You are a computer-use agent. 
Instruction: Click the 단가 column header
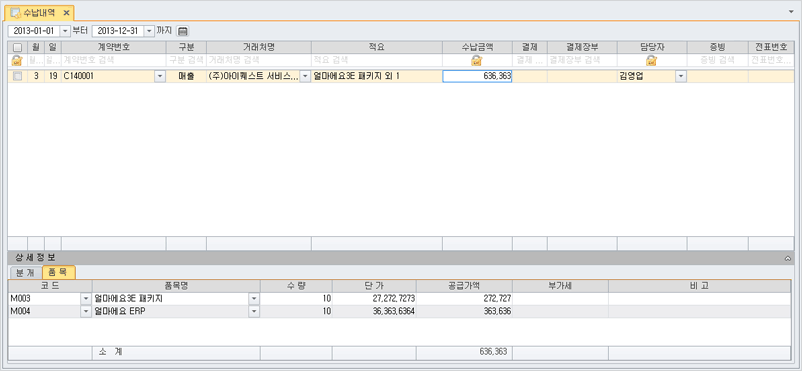click(374, 286)
